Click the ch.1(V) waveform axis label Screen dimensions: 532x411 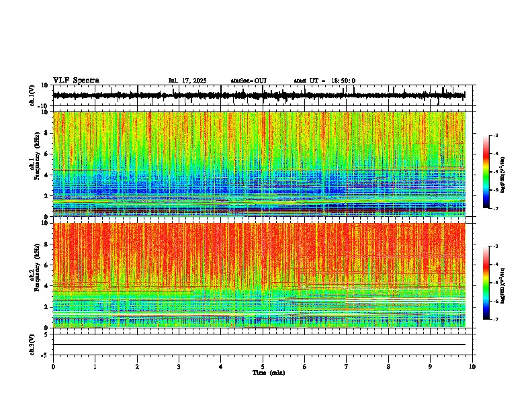coord(32,95)
